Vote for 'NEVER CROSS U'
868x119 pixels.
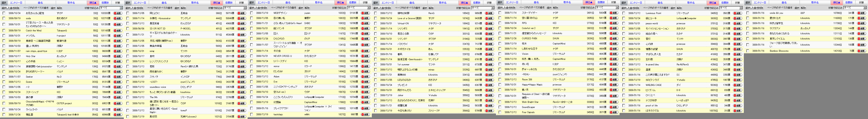point(365,56)
